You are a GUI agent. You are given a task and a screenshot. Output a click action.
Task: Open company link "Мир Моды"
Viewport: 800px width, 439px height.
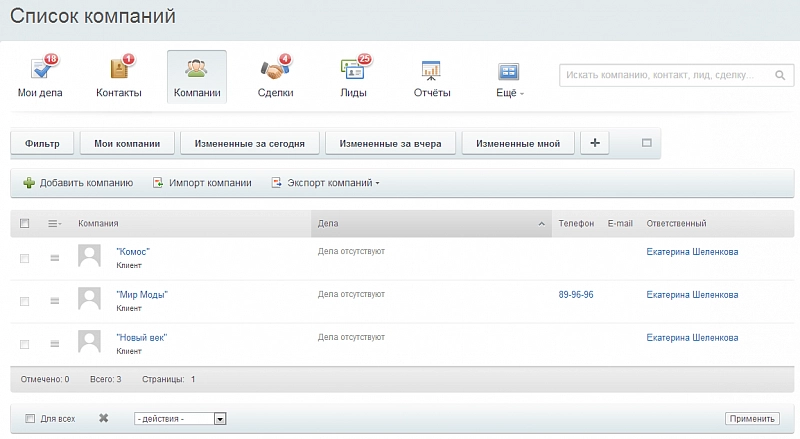click(x=142, y=295)
